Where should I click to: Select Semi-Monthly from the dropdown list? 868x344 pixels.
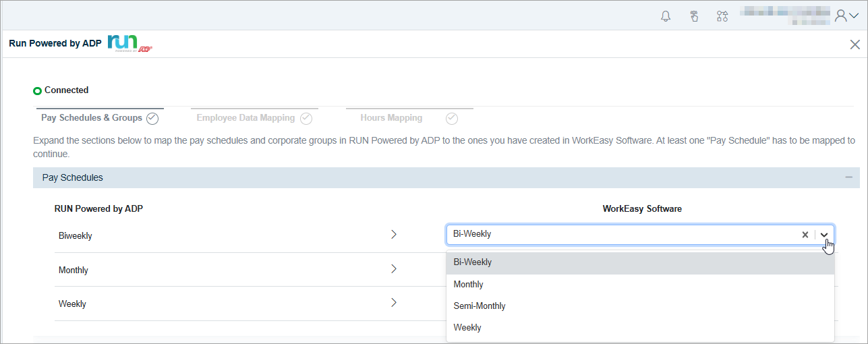[640, 306]
